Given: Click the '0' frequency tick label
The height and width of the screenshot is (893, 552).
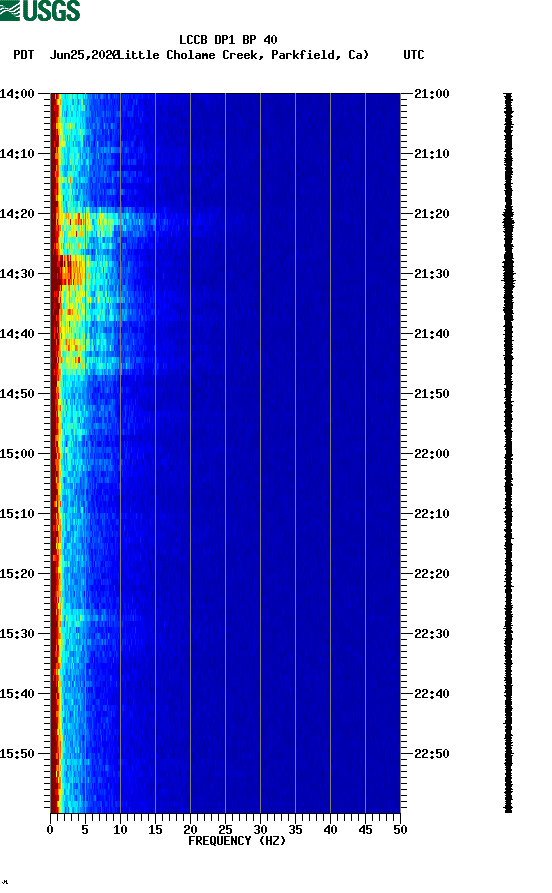Looking at the screenshot, I should [50, 829].
